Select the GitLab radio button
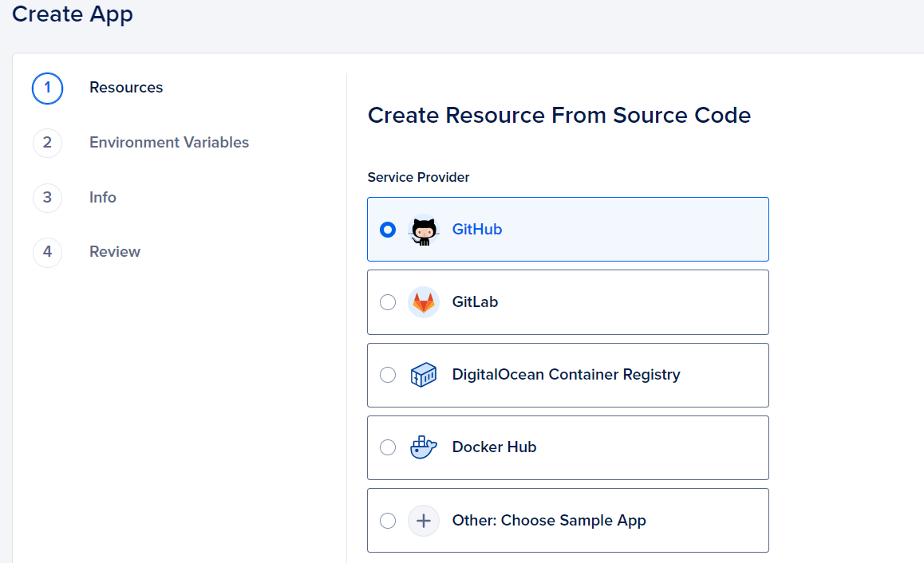Image resolution: width=924 pixels, height=563 pixels. 388,302
